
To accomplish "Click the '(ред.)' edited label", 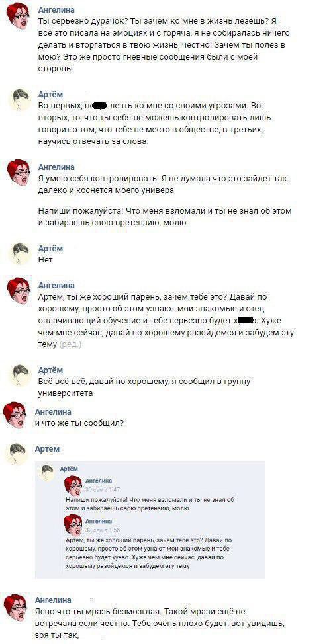I will tap(70, 344).
